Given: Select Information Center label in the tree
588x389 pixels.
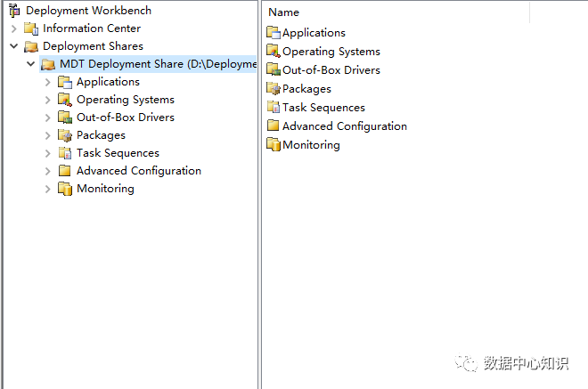Looking at the screenshot, I should pyautogui.click(x=92, y=28).
